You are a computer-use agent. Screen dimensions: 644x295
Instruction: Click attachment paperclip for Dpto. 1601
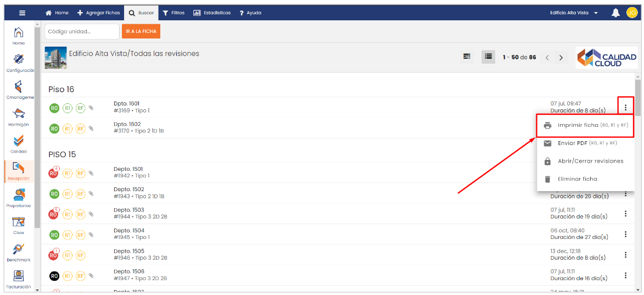(x=91, y=108)
